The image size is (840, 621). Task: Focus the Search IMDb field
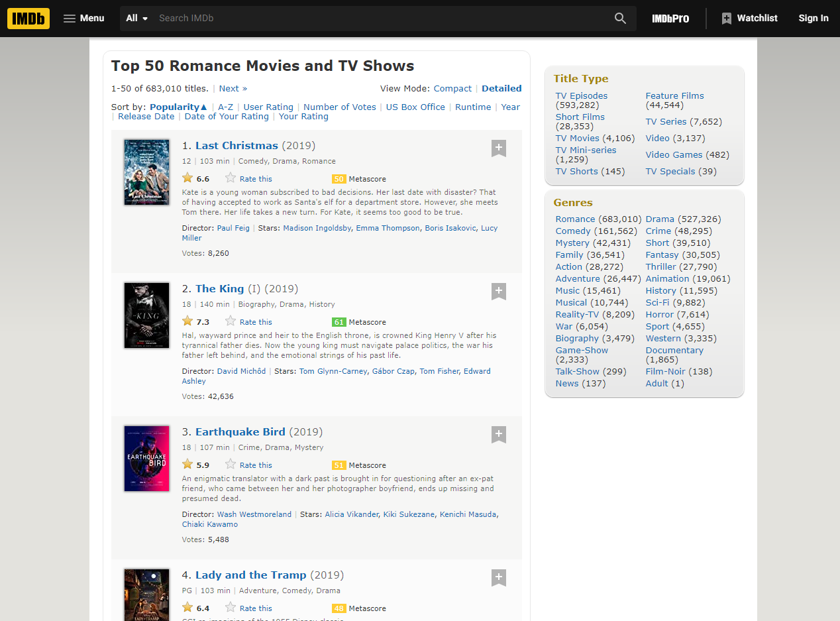(x=381, y=19)
